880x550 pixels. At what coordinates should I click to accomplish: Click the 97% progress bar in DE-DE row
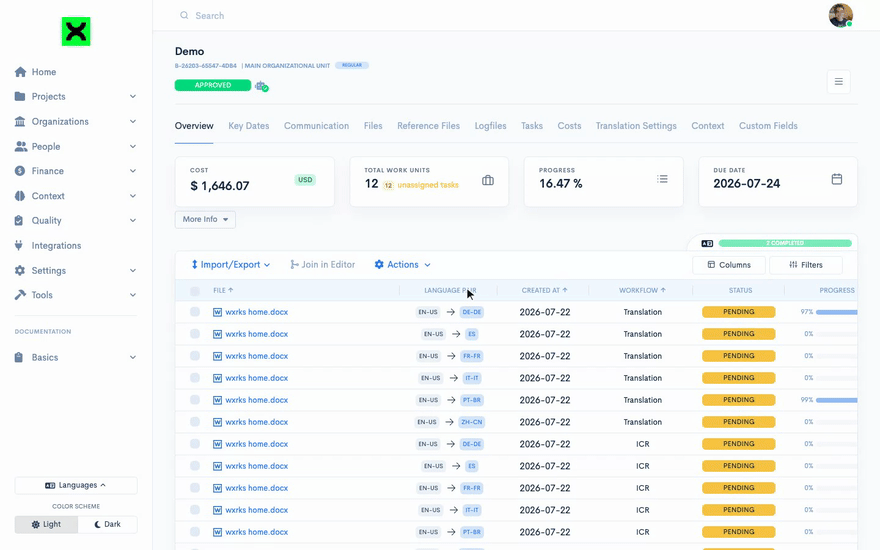point(836,311)
